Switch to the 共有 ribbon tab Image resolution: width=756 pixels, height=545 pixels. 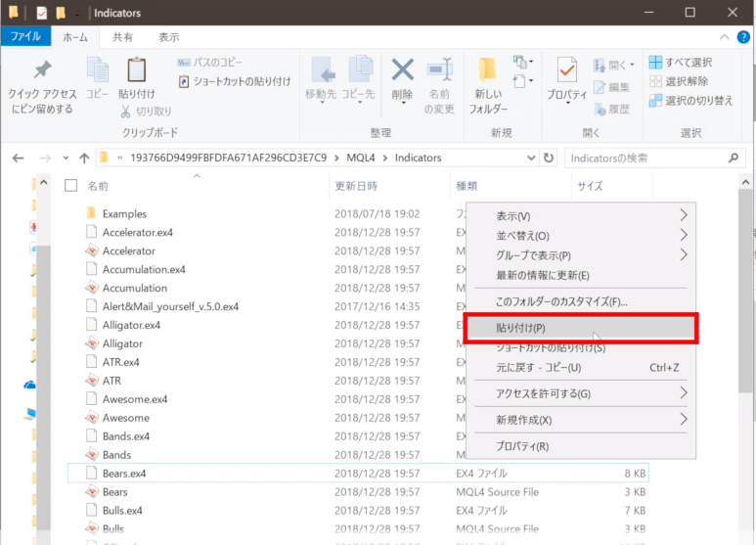pyautogui.click(x=122, y=37)
